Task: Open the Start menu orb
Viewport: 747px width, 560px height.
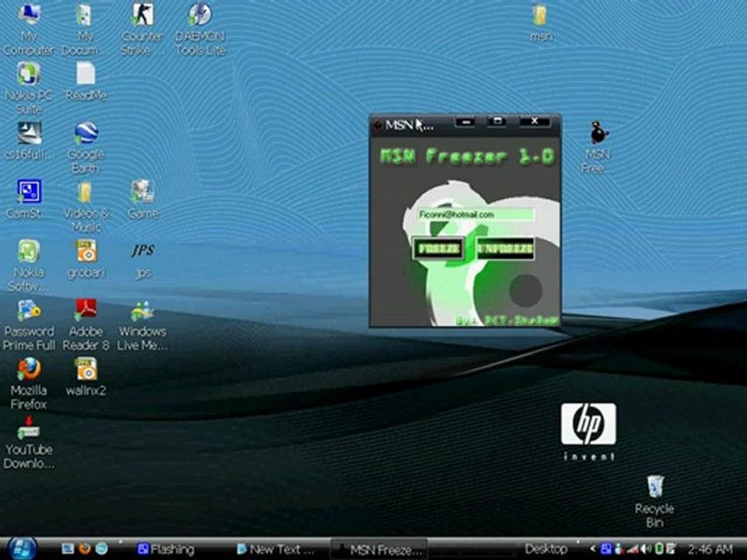Action: 22,548
